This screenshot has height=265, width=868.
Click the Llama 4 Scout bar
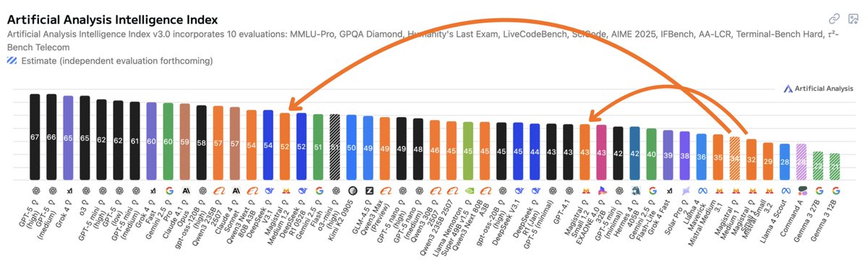point(785,161)
